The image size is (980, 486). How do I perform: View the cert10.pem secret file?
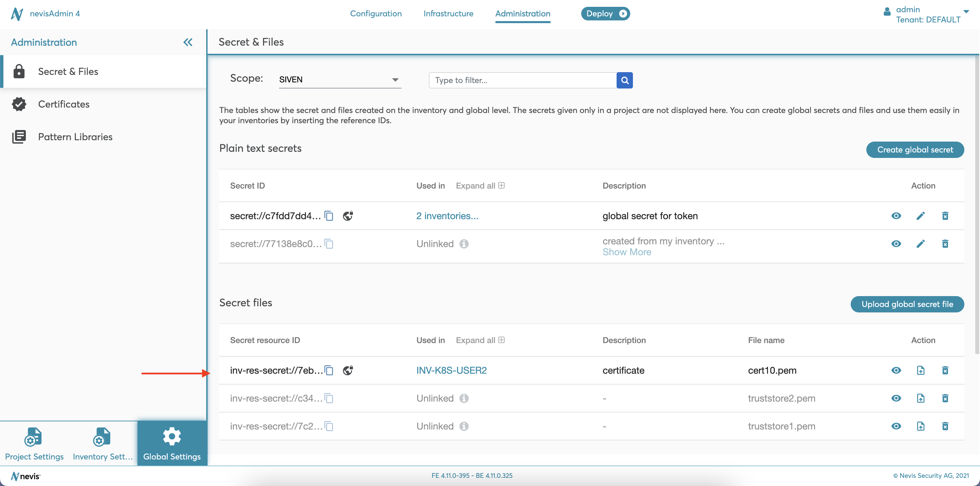(896, 370)
